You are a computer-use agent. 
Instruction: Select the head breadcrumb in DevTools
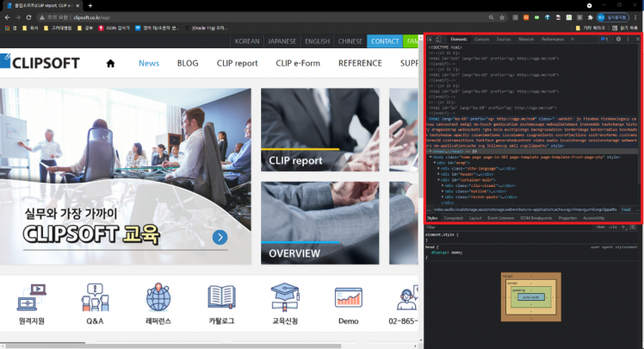626,209
